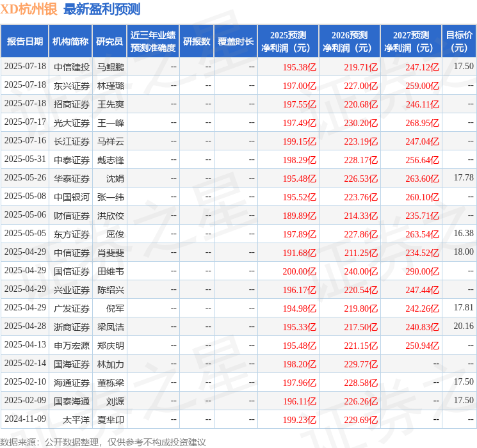Screen dimensions: 477x448
Task: Click the 2027 forecast value 234.52亿
Action: [422, 253]
